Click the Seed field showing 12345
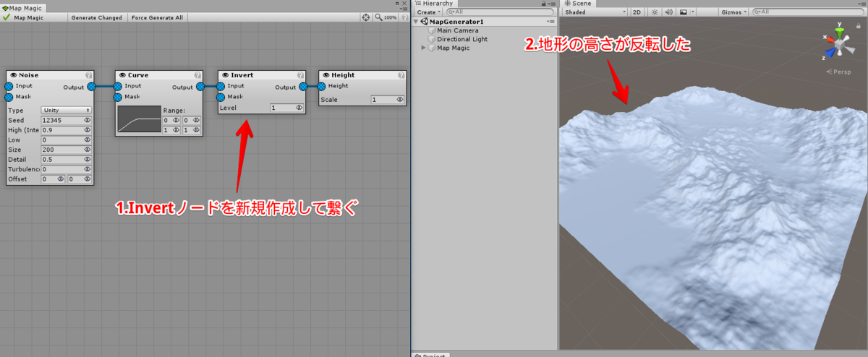This screenshot has width=868, height=357. tap(67, 120)
